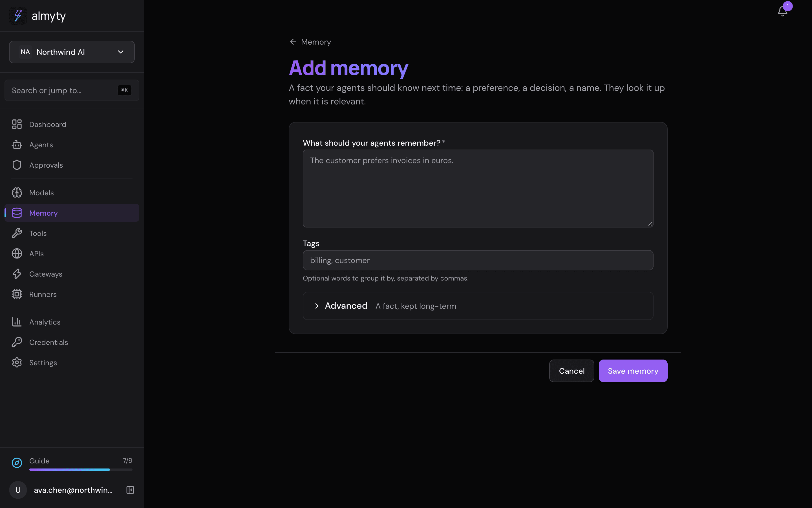The height and width of the screenshot is (508, 812).
Task: Click the Analytics bar chart icon
Action: click(x=17, y=322)
